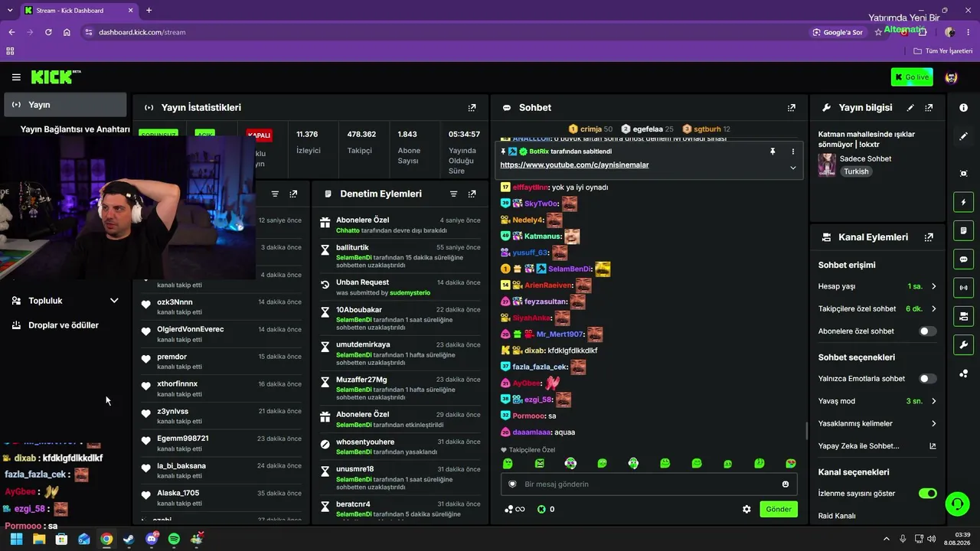Toggle the channel actions widget in right rail

tap(963, 316)
